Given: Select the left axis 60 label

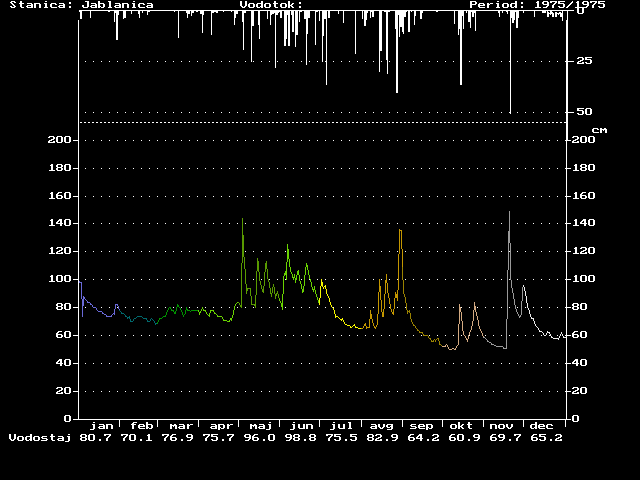Looking at the screenshot, I should point(64,335).
